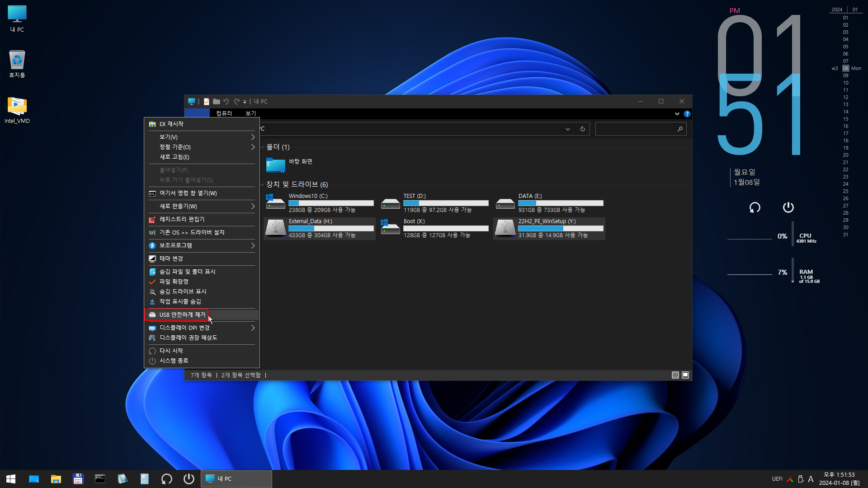Expand the ribbon with chevron arrow
The image size is (868, 488).
pos(677,114)
